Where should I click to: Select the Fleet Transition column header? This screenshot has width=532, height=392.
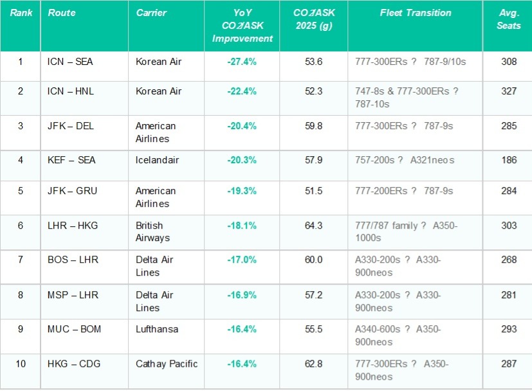click(x=416, y=13)
